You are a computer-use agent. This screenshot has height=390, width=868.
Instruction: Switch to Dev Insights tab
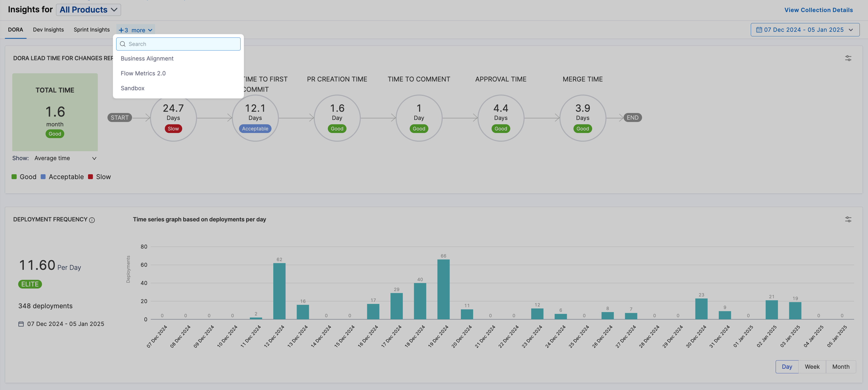click(x=48, y=30)
